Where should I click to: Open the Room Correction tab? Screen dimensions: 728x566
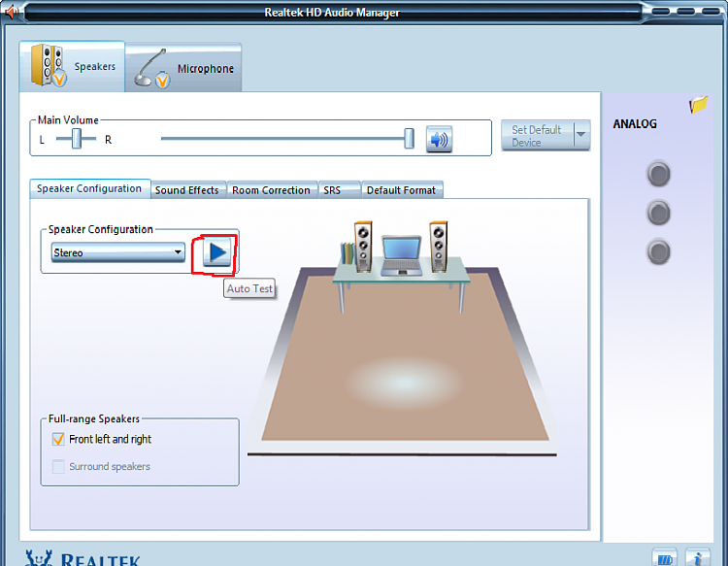coord(272,190)
